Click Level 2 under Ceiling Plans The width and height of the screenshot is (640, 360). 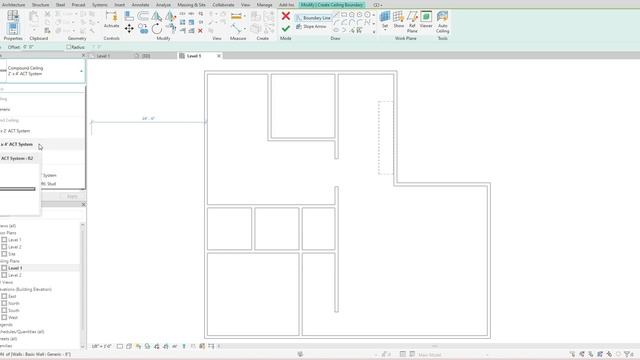point(15,275)
